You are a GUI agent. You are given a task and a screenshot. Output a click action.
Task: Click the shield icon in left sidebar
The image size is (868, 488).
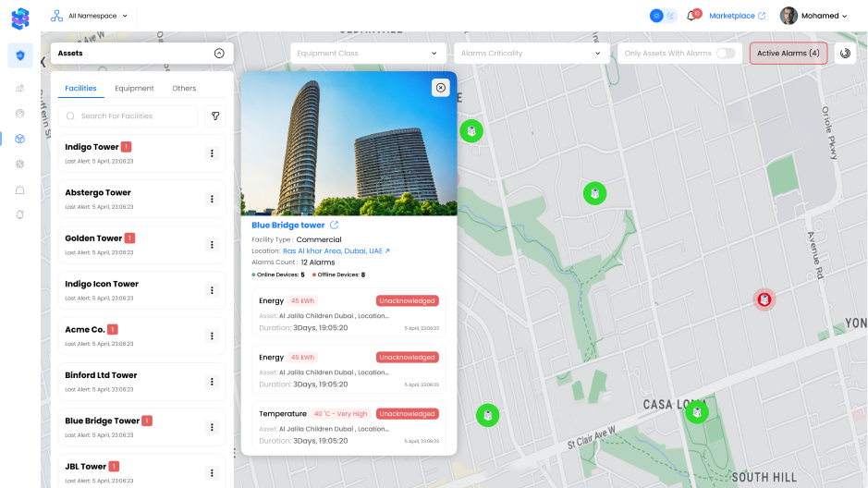click(20, 55)
